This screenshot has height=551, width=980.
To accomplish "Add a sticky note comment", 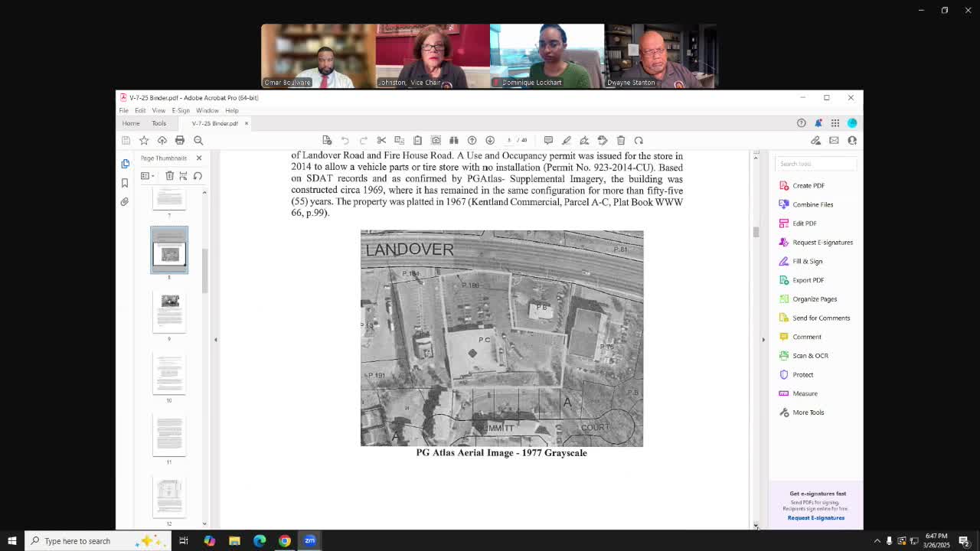I will [548, 140].
